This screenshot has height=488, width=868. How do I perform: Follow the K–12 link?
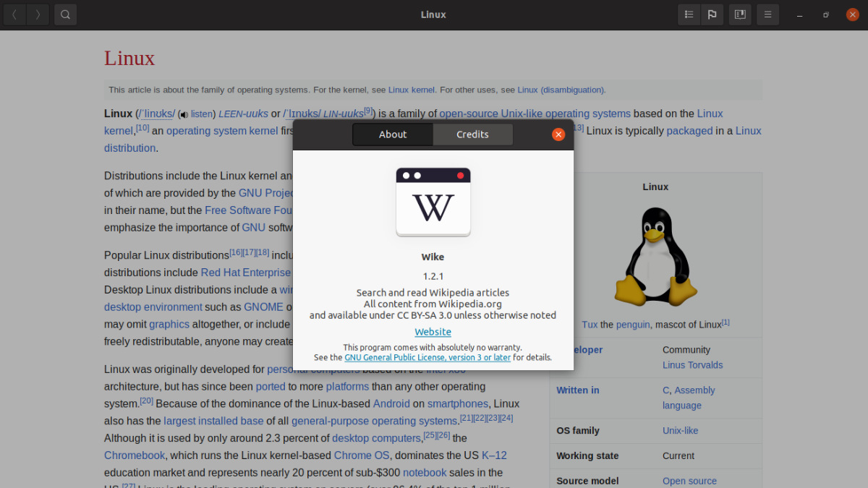pyautogui.click(x=494, y=455)
